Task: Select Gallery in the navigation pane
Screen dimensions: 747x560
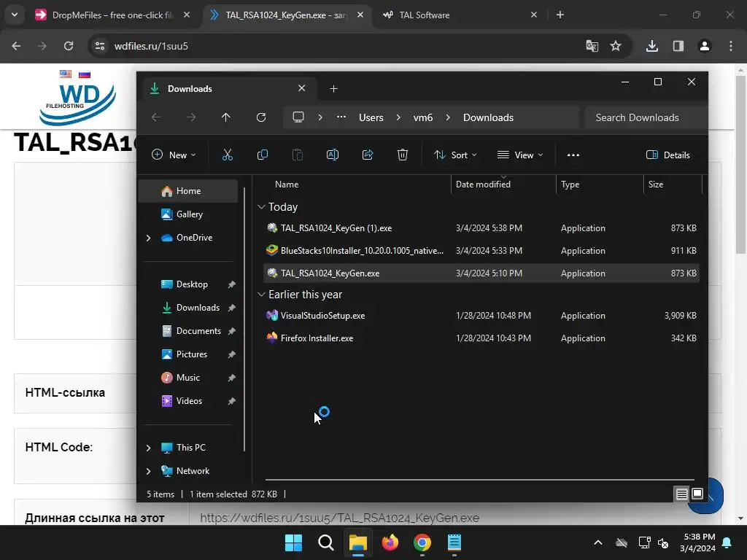Action: (189, 214)
